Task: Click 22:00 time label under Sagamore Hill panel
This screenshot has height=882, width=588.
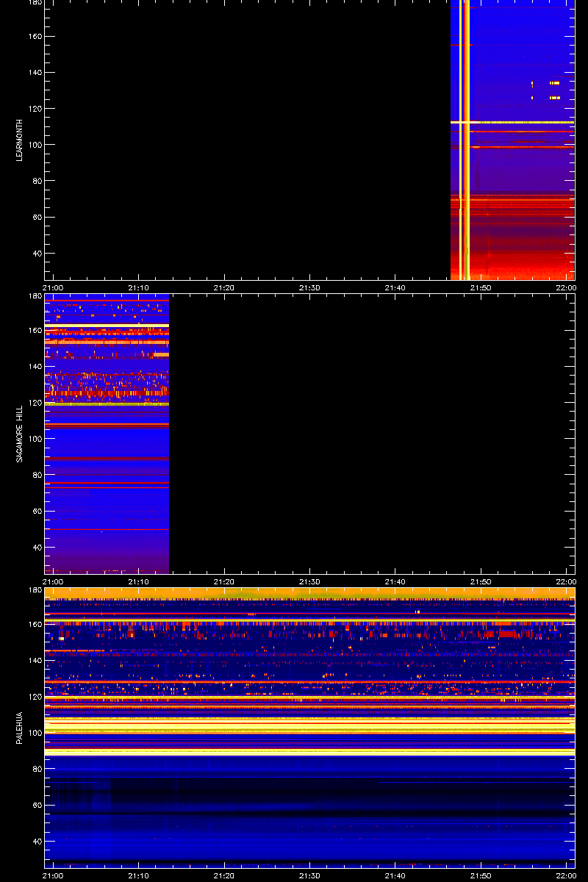Action: (566, 581)
